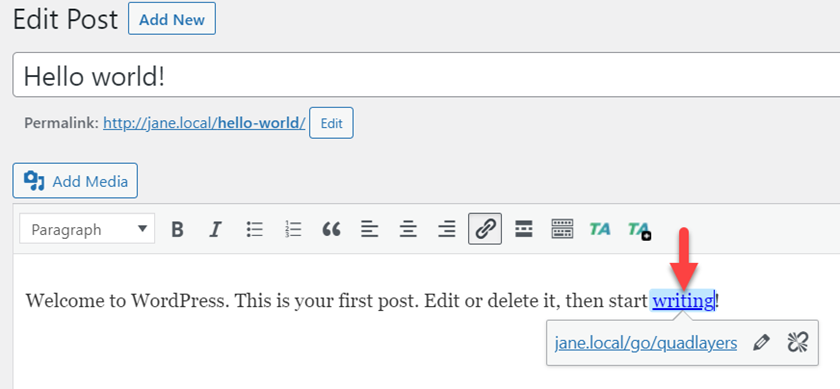Screen dimensions: 840x389
Task: Open the Paragraph format dropdown
Action: 87,229
